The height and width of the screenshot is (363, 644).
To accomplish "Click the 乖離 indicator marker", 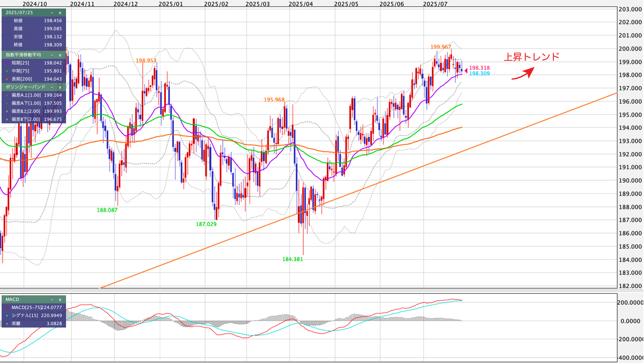I will tap(7, 324).
